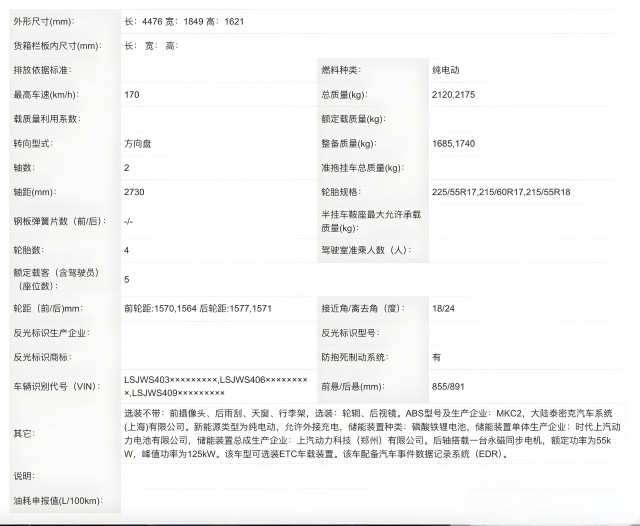Click the fuel type value 纯电动
Viewport: 640px width, 526px height.
[x=446, y=70]
